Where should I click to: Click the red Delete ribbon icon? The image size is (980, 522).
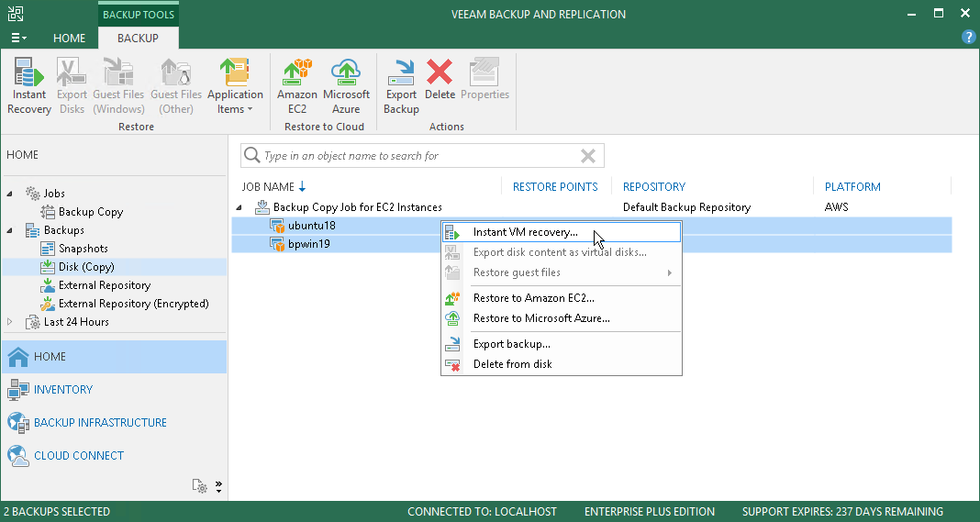pos(440,79)
